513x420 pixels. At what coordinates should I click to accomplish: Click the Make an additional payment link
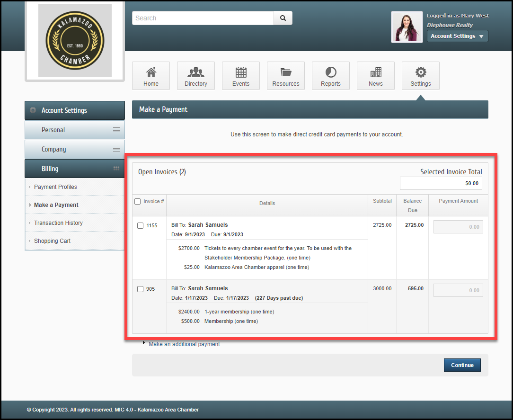click(x=184, y=344)
